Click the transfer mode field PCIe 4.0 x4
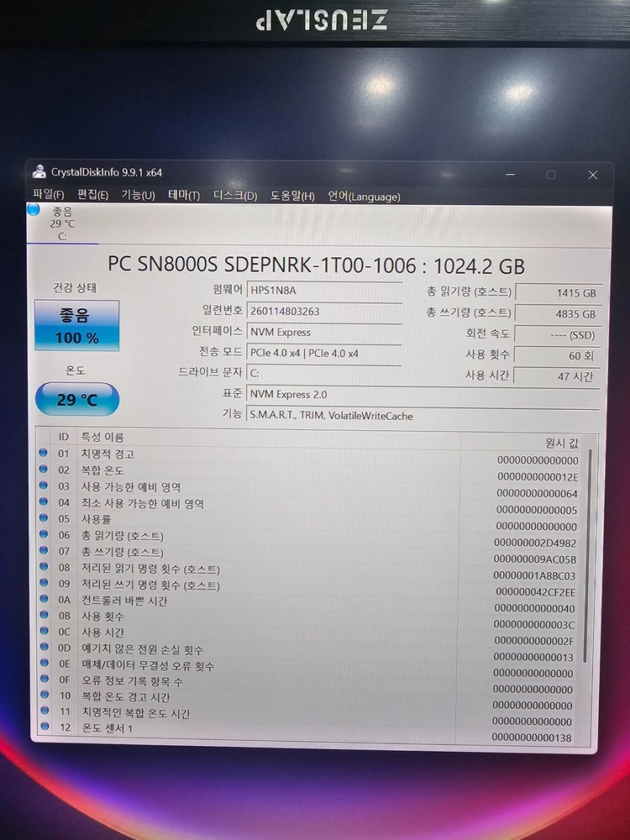 (324, 353)
